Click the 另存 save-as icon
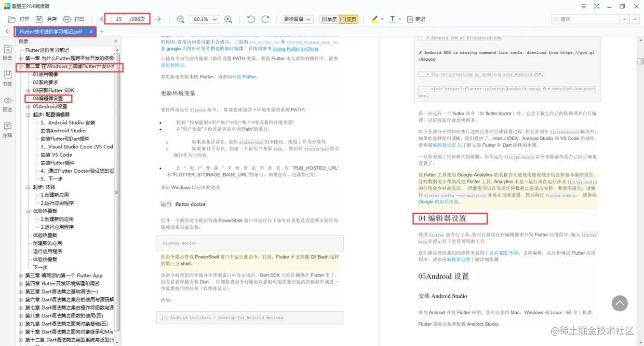Viewport: 644px width, 346px height. click(x=39, y=19)
